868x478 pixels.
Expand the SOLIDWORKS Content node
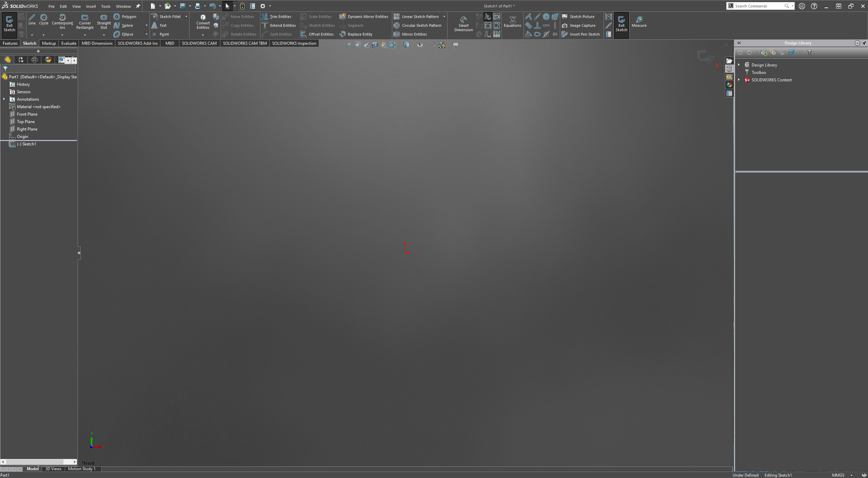point(739,80)
